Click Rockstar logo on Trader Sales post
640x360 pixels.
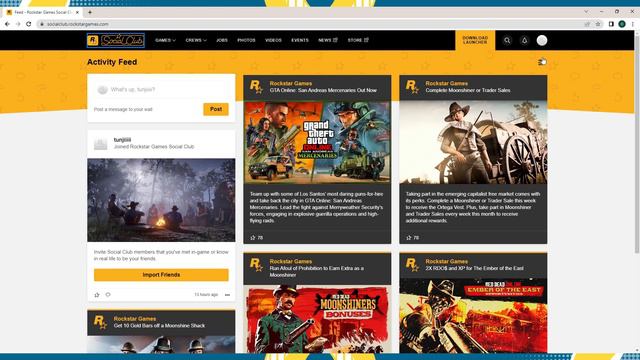[412, 87]
